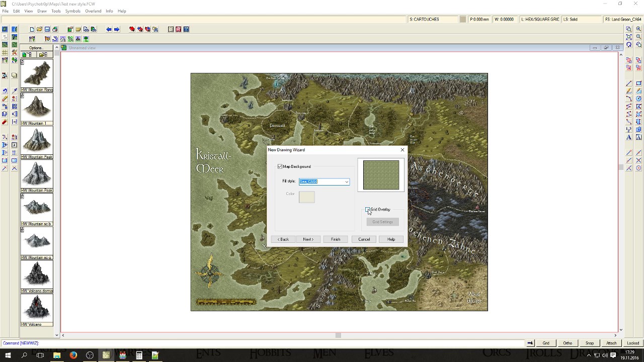Click Cancel in New Drawing Wizard
The image size is (644, 362).
364,239
